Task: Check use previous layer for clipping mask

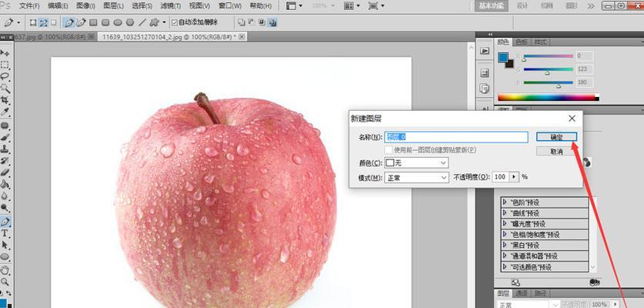Action: [388, 150]
